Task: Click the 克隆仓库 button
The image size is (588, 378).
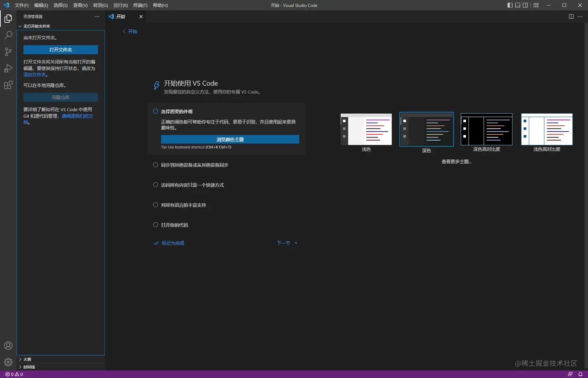Action: point(61,97)
